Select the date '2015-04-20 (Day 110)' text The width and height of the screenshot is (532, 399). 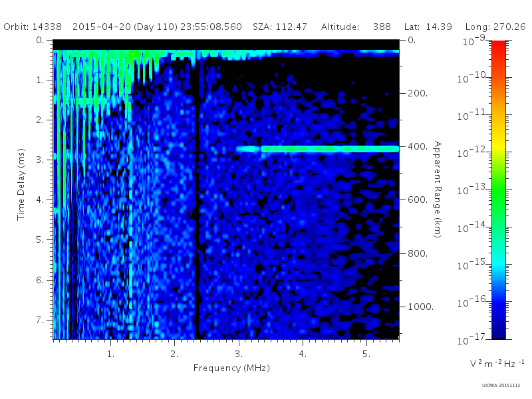pos(125,27)
